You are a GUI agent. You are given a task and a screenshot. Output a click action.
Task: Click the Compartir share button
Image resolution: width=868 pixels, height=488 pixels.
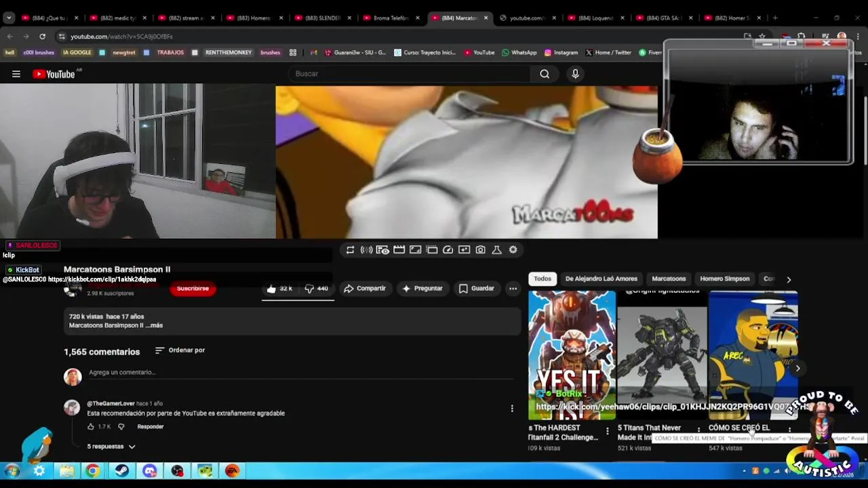tap(365, 289)
